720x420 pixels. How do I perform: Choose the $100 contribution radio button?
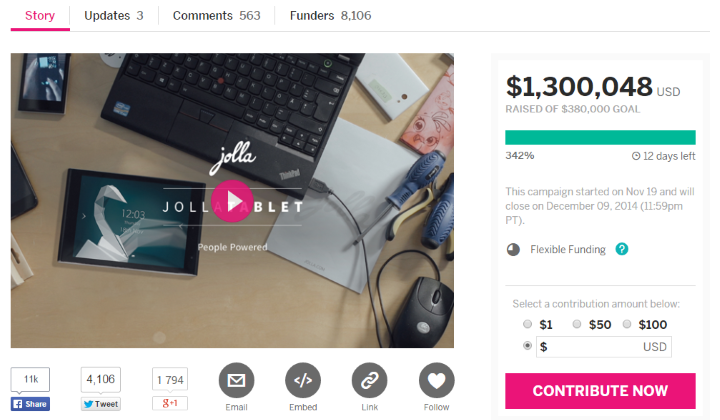tap(627, 324)
